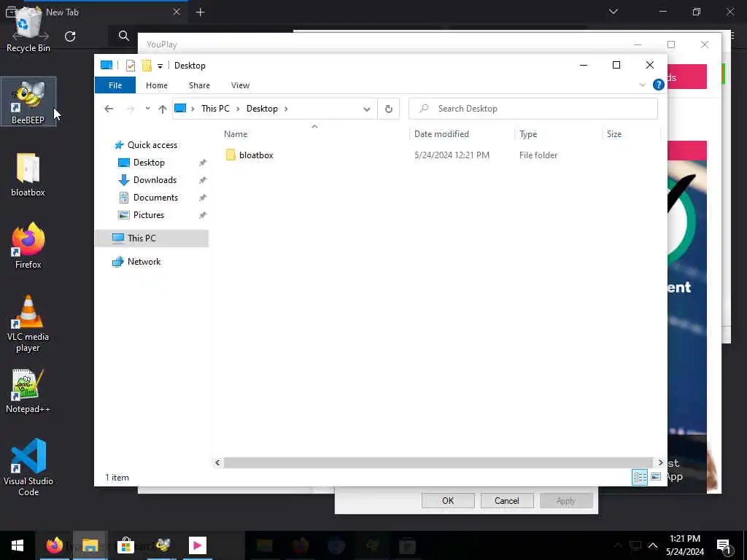Screen dimensions: 747x560
Task: Refresh the Desktop folder view
Action: pyautogui.click(x=389, y=109)
